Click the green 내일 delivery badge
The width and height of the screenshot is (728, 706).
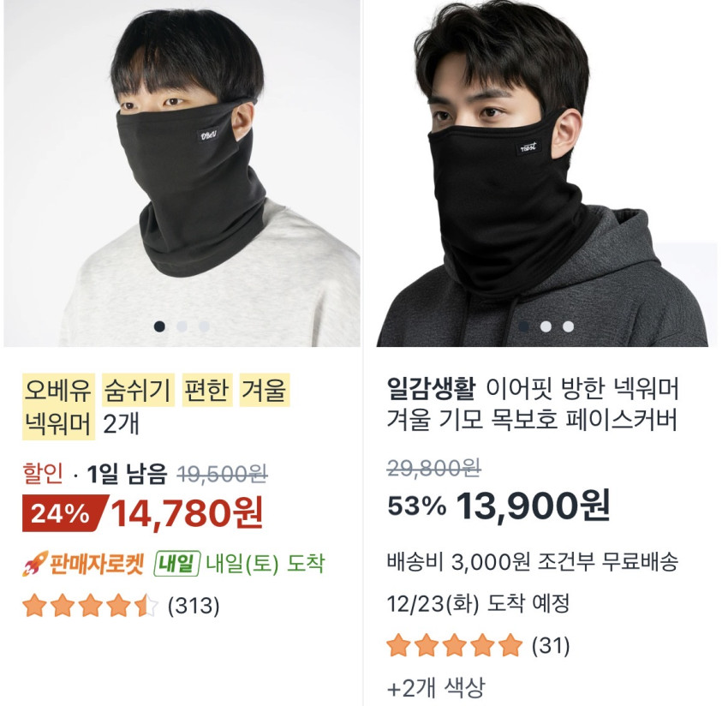tap(177, 564)
